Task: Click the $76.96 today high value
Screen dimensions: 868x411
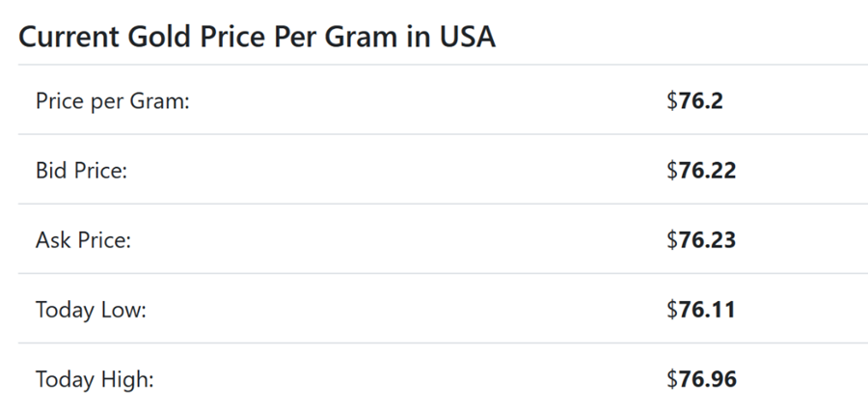Action: (701, 379)
